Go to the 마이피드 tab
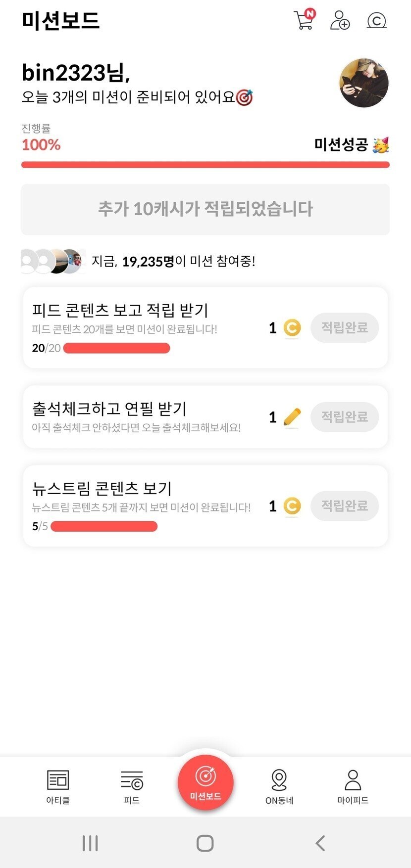411x868 pixels. [x=353, y=786]
